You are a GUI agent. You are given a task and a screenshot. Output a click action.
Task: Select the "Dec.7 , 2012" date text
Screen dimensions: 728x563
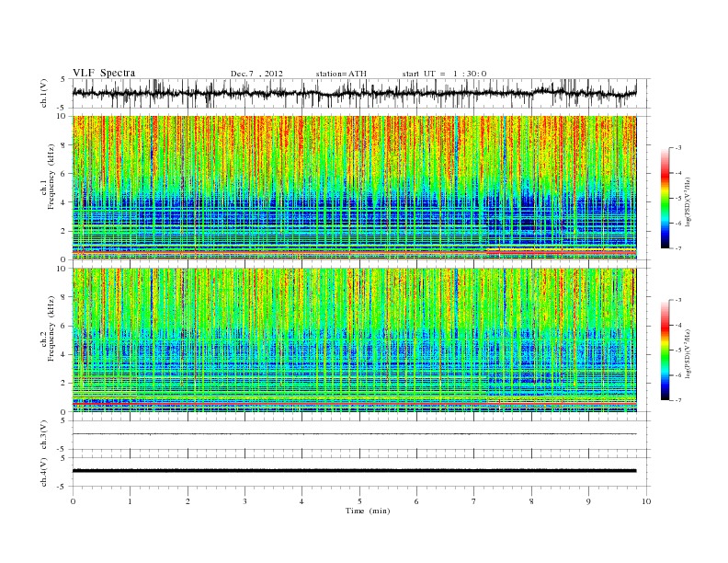(x=256, y=74)
